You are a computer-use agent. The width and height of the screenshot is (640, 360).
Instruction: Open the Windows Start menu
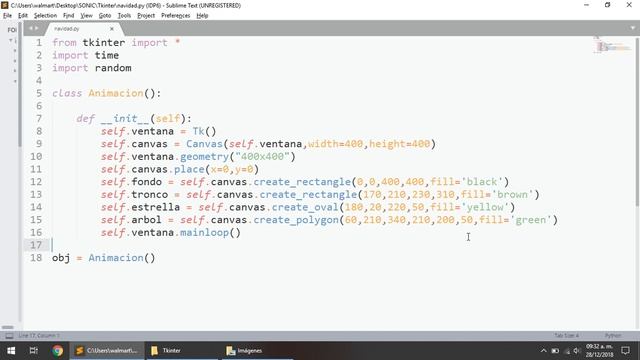coord(11,351)
